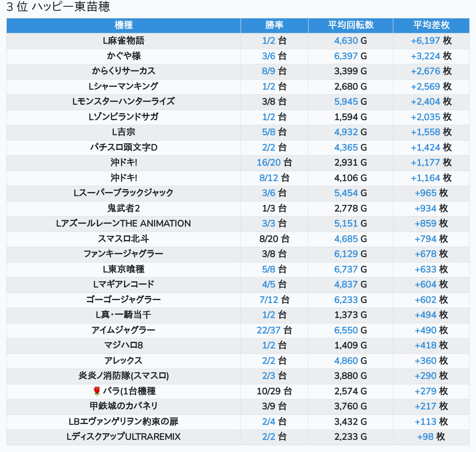This screenshot has width=476, height=452.
Task: Click the LディスクアップULTRAREMIX machine name
Action: click(124, 437)
